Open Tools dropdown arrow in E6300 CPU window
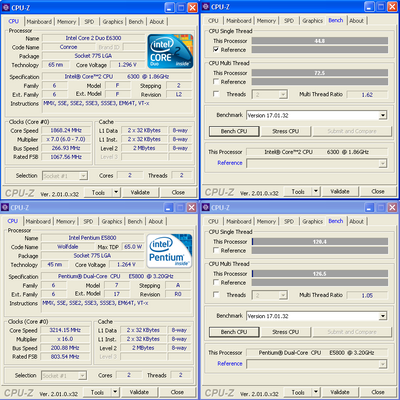The width and height of the screenshot is (400, 400). (x=116, y=192)
